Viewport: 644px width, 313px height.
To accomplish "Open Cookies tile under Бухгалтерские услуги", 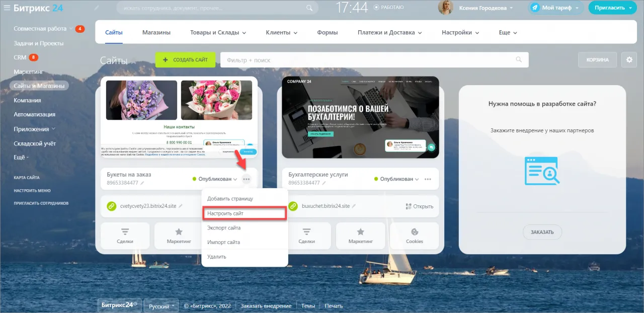I will 415,236.
